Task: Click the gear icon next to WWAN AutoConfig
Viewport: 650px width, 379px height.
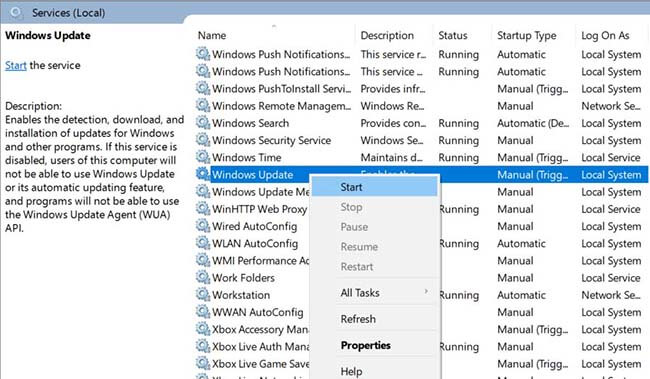Action: (203, 312)
